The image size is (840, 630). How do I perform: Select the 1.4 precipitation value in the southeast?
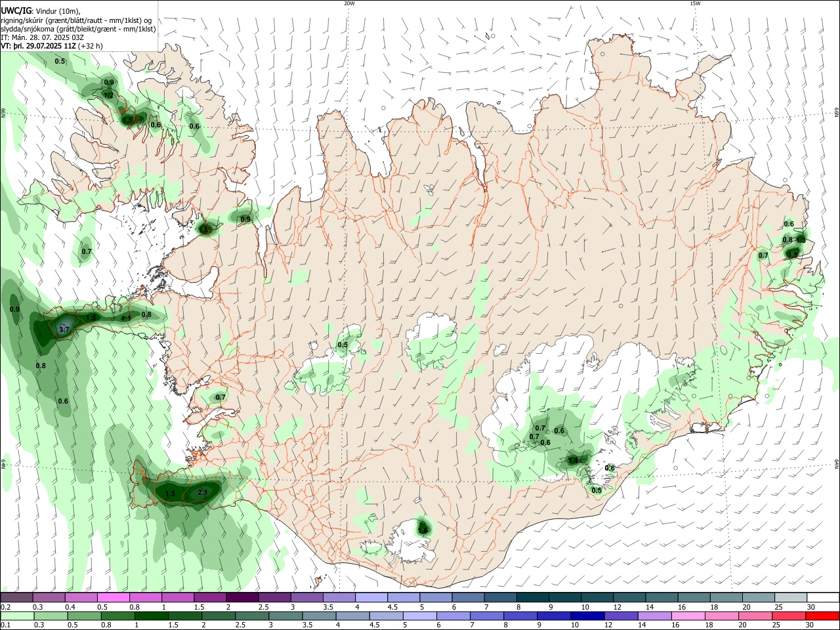coord(573,461)
